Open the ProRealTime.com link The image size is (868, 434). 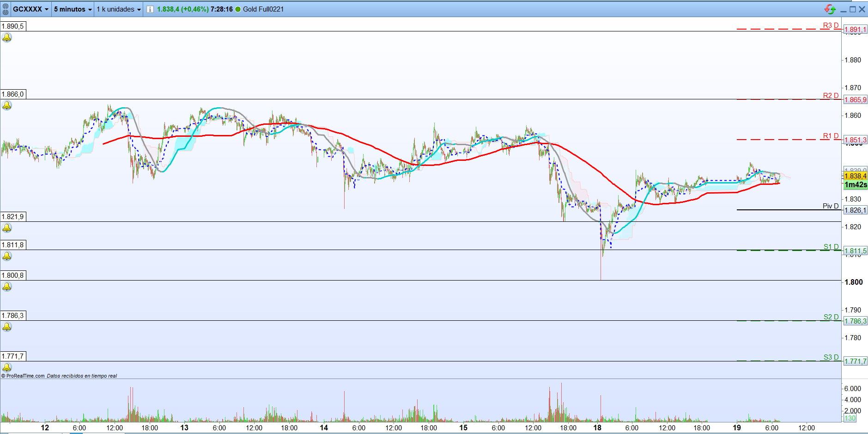[x=25, y=376]
